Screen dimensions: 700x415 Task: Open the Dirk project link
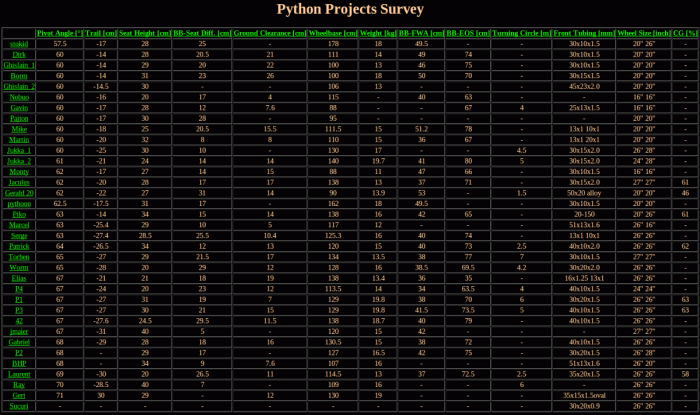coord(19,54)
